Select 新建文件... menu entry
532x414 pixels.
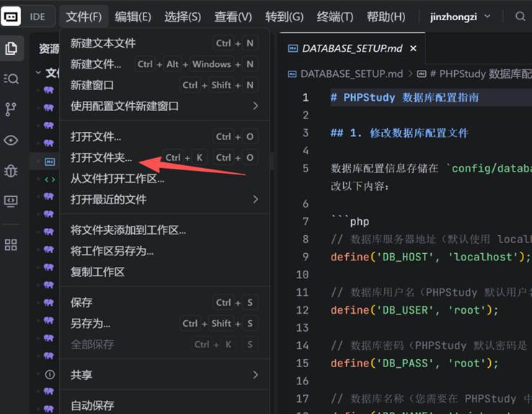(164, 64)
